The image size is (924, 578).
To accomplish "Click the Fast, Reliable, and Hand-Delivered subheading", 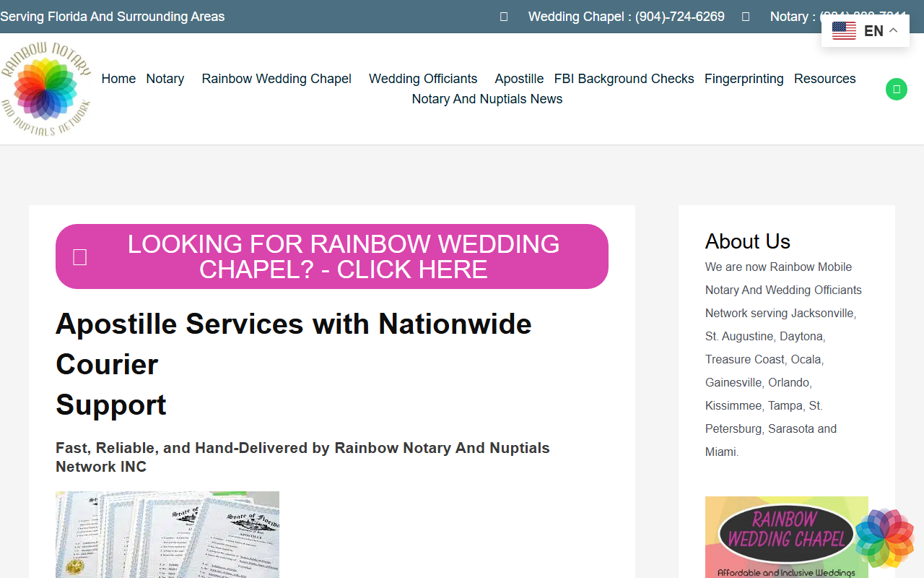I will tap(302, 457).
